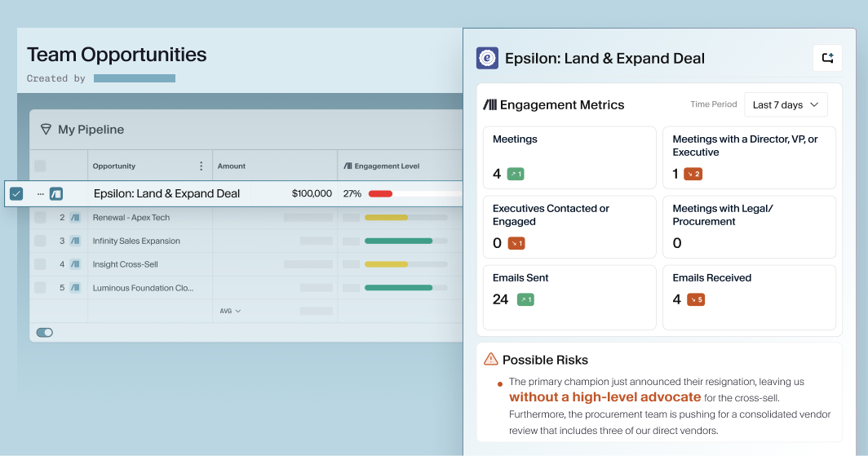Open engagement icon on the Epsilon row
Screen dimensions: 868x456
[x=56, y=194]
